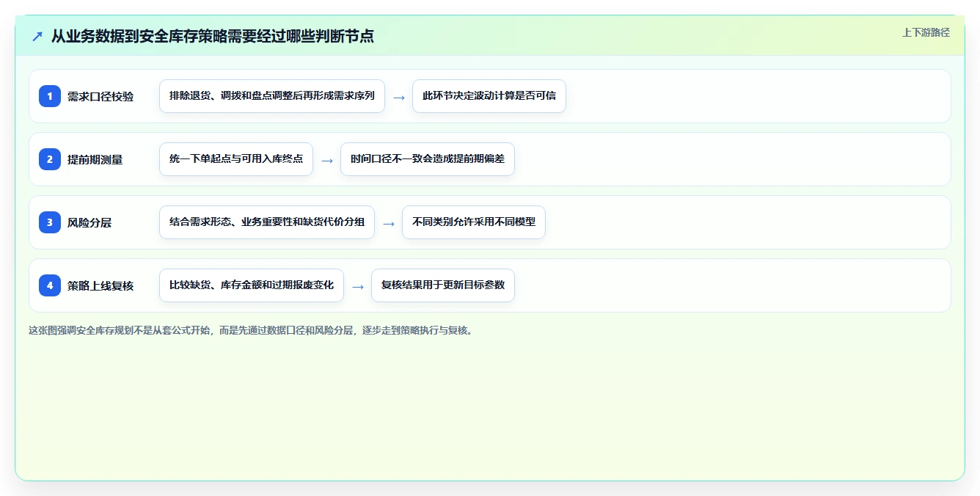Click the diagonal arrow icon beside the title
980x496 pixels.
(37, 36)
